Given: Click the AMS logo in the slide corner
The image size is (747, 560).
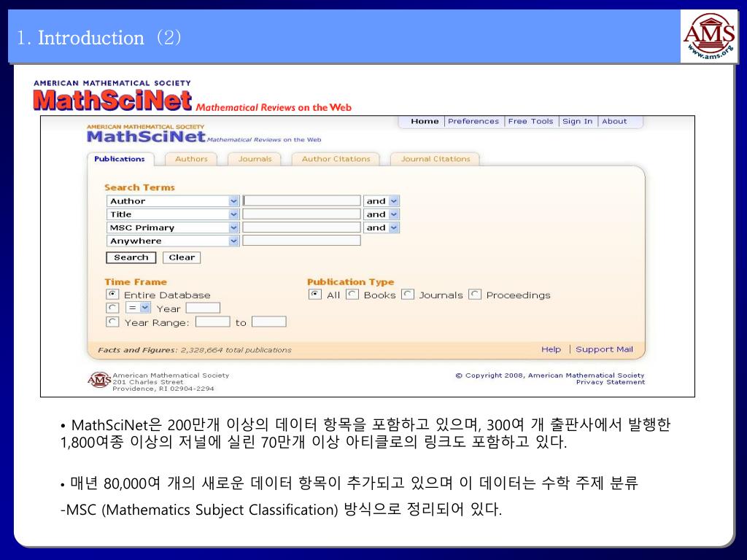Looking at the screenshot, I should tap(709, 36).
